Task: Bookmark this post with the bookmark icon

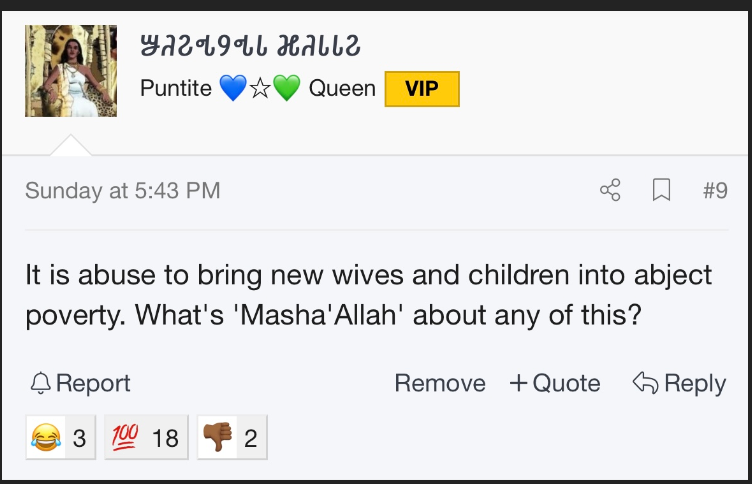Action: (x=661, y=190)
